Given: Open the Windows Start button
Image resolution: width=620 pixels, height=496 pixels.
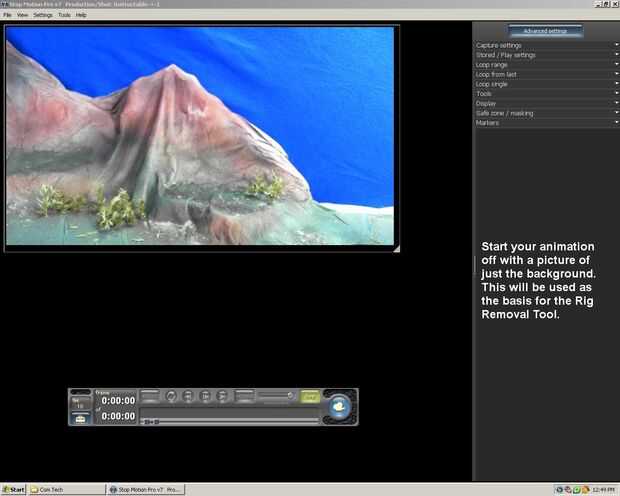Looking at the screenshot, I should pyautogui.click(x=13, y=490).
